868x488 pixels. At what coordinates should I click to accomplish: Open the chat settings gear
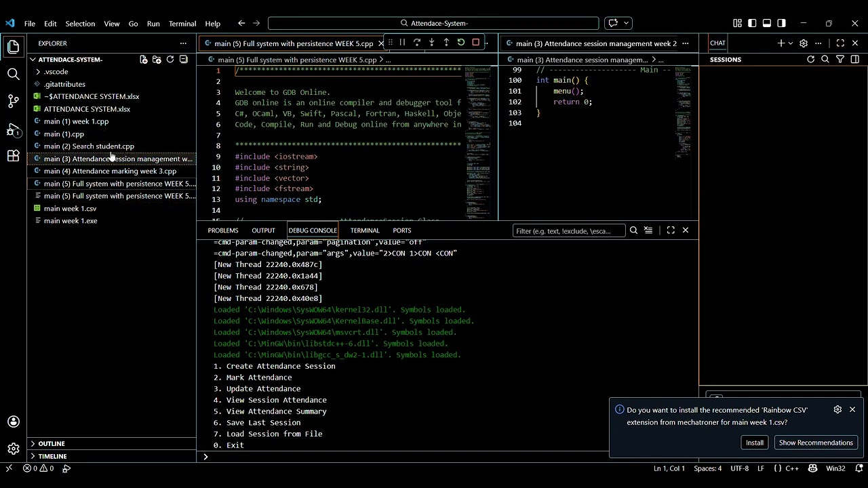click(804, 43)
